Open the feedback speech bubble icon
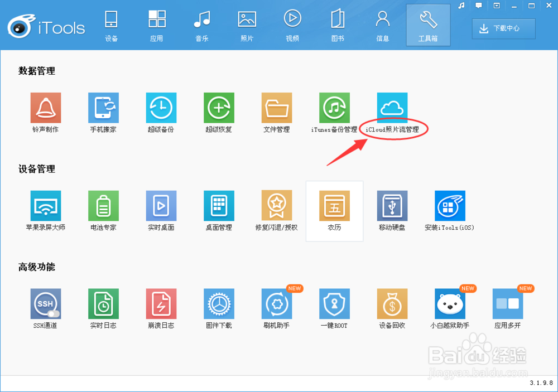 point(479,6)
